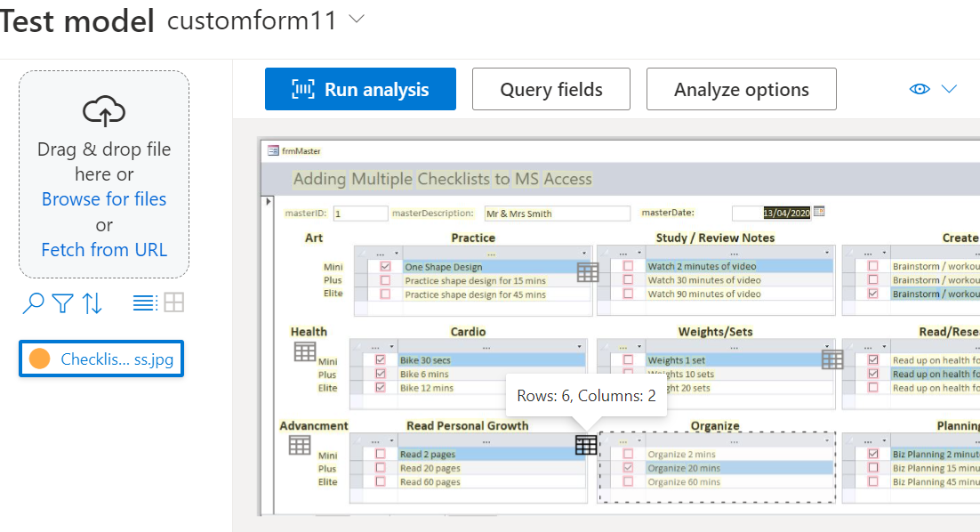Toggle checkbox for Watch 90 minutes of video
The image size is (980, 532).
[628, 294]
